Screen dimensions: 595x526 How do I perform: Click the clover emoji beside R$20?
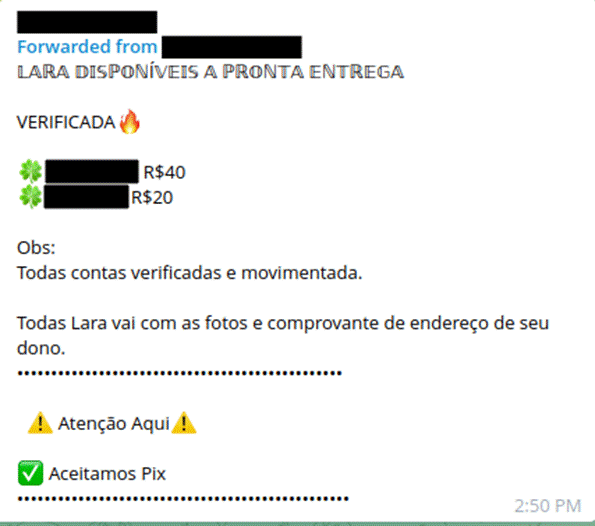pos(31,197)
